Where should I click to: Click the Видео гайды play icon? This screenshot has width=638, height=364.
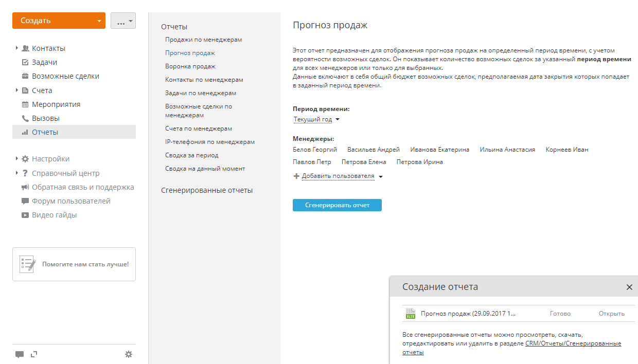[25, 215]
